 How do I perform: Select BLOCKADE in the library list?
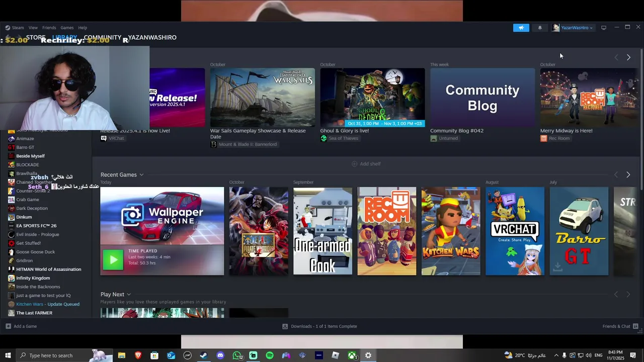point(28,165)
